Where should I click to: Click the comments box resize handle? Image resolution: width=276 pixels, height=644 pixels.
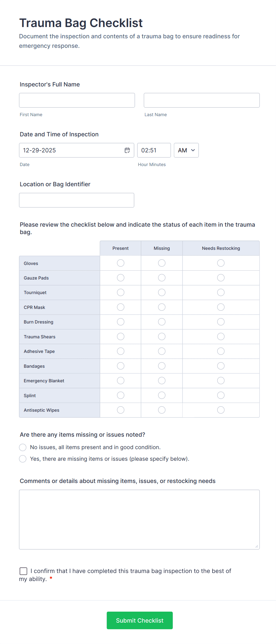pyautogui.click(x=256, y=546)
